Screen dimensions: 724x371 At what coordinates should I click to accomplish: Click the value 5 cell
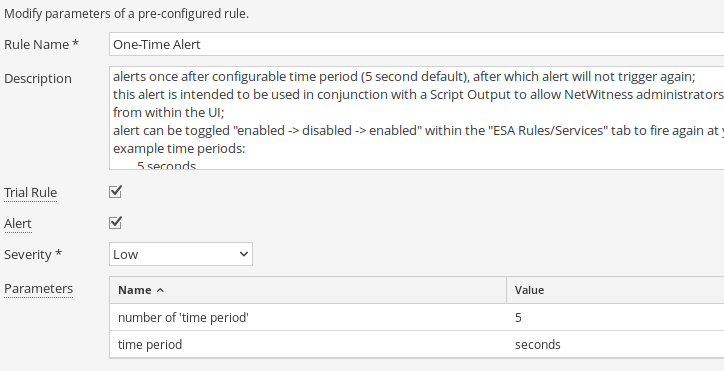[615, 317]
